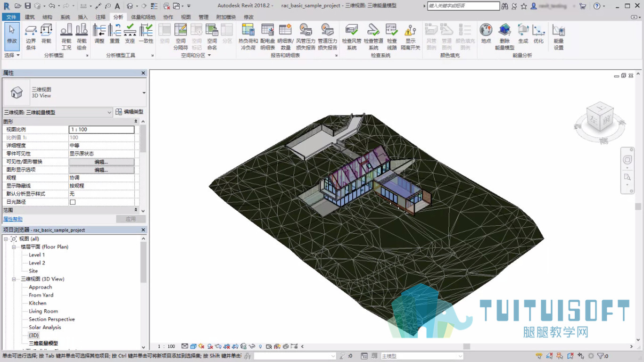Click the 编辑类型 edit type button
The width and height of the screenshot is (644, 362).
click(129, 112)
